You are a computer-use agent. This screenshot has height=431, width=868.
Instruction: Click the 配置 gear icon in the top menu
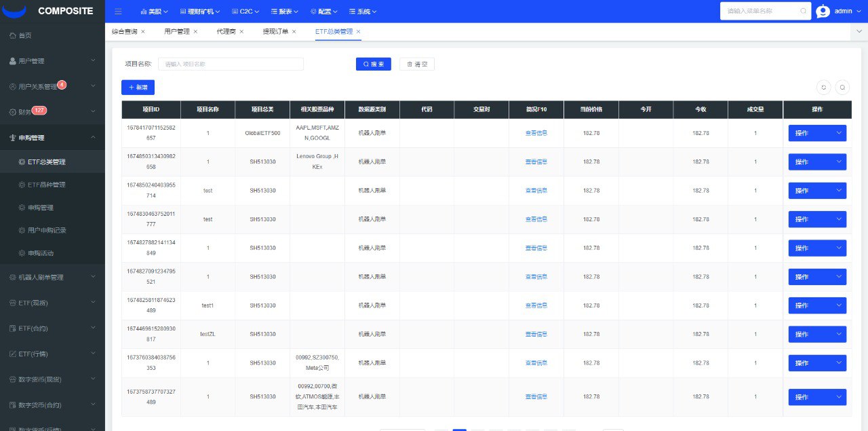click(x=313, y=12)
